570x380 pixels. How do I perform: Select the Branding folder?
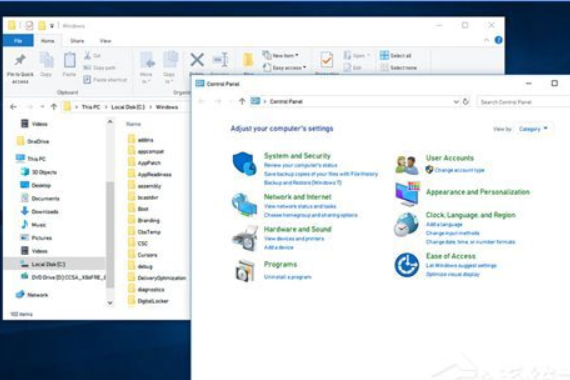(144, 220)
